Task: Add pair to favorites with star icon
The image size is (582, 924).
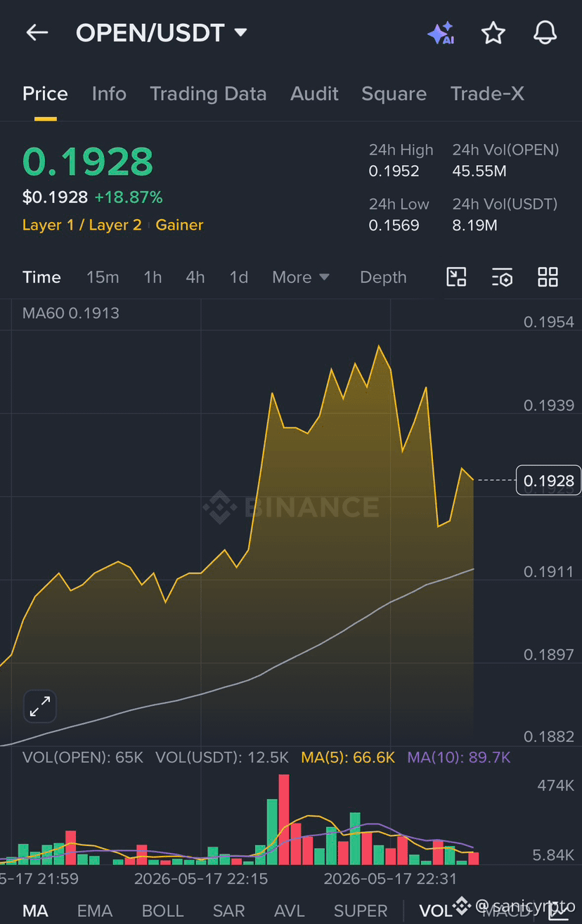Action: pyautogui.click(x=493, y=33)
